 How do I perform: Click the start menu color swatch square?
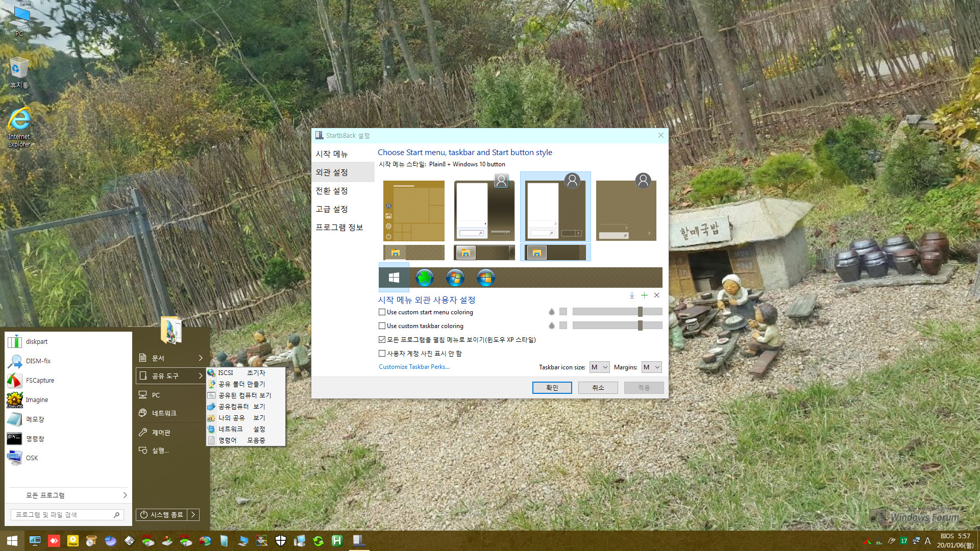pyautogui.click(x=563, y=312)
